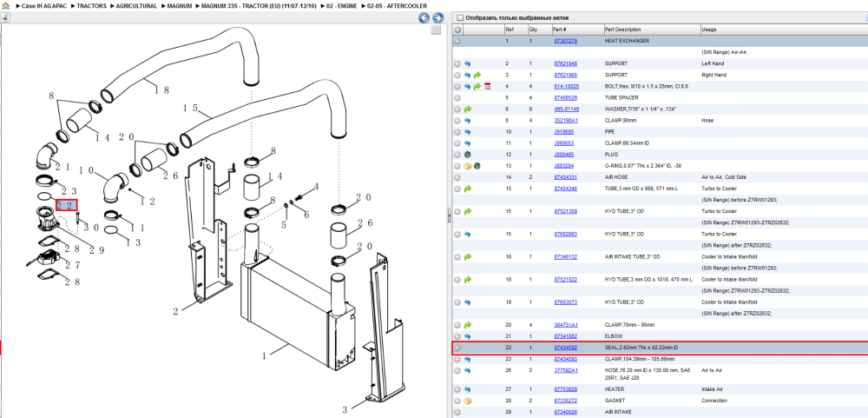Image resolution: width=868 pixels, height=418 pixels.
Task: Click the pin icon at diagram toolbar left
Action: [5, 17]
